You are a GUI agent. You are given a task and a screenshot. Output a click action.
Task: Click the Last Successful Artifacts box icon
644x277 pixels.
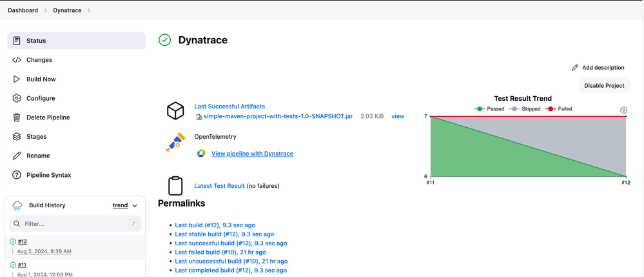click(x=175, y=111)
